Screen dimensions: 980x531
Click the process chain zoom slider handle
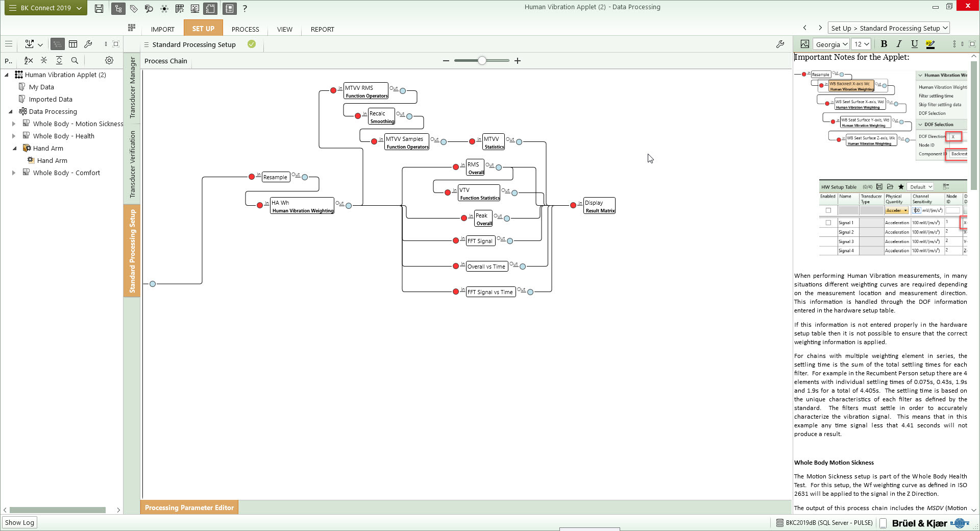point(482,61)
